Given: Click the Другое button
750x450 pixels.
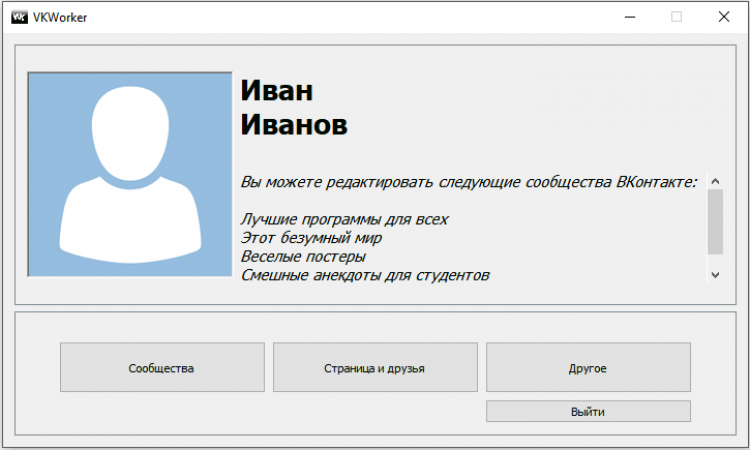Looking at the screenshot, I should [588, 367].
